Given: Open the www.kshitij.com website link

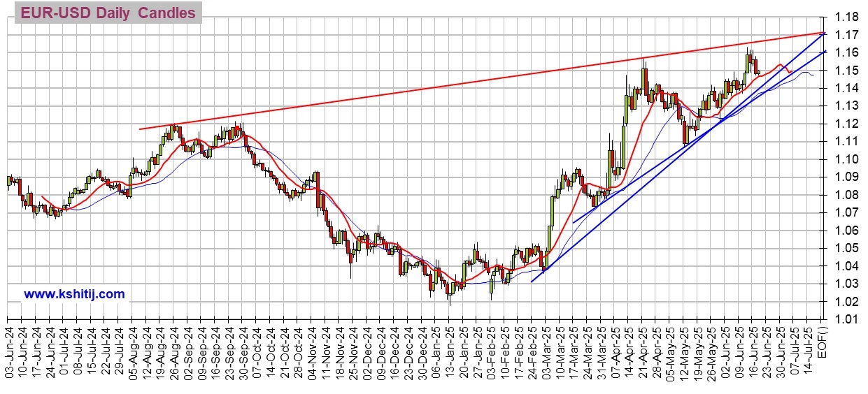Looking at the screenshot, I should pos(74,294).
